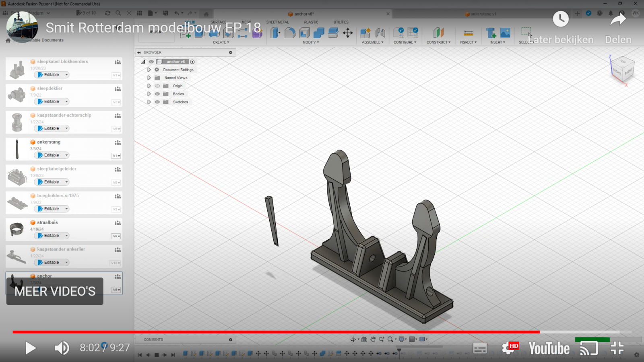
Task: Open the CREATE dropdown menu
Action: (x=221, y=42)
